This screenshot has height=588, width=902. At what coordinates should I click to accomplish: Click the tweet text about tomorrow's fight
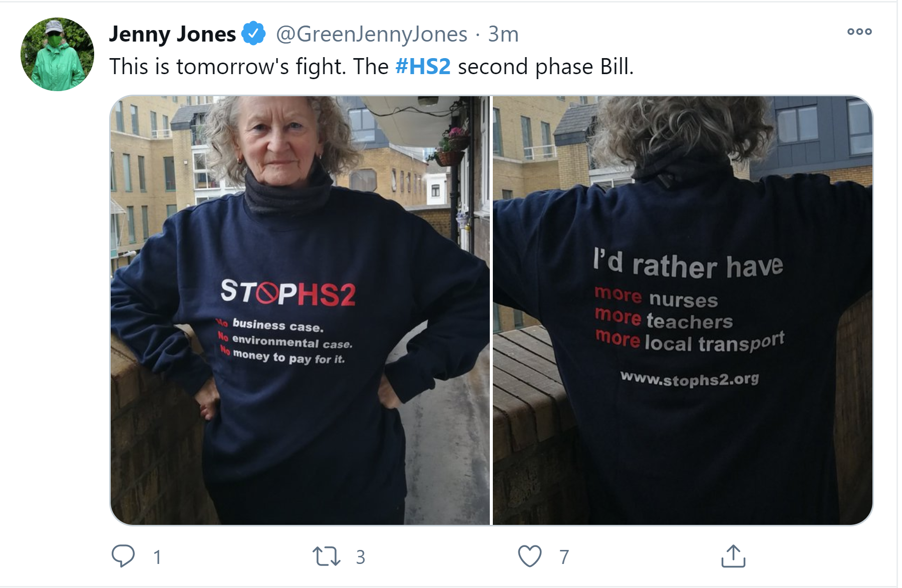click(x=372, y=67)
